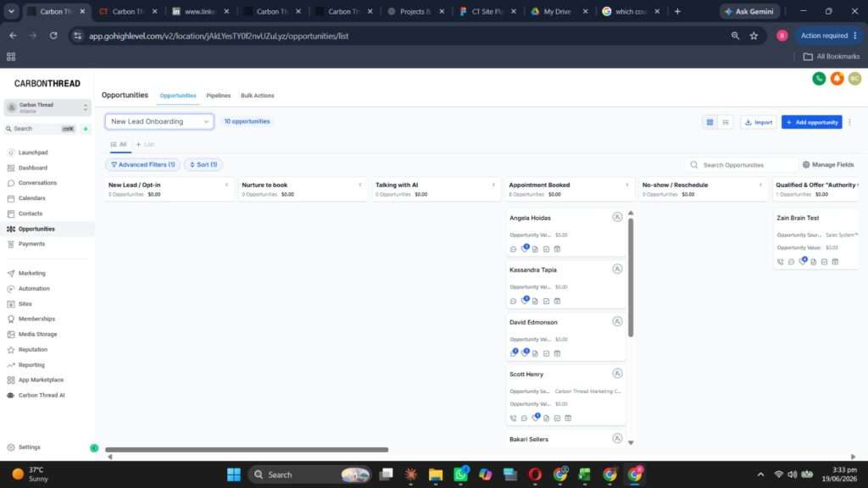Image resolution: width=868 pixels, height=488 pixels.
Task: Click the orange notifications icon in the header
Action: tap(837, 79)
